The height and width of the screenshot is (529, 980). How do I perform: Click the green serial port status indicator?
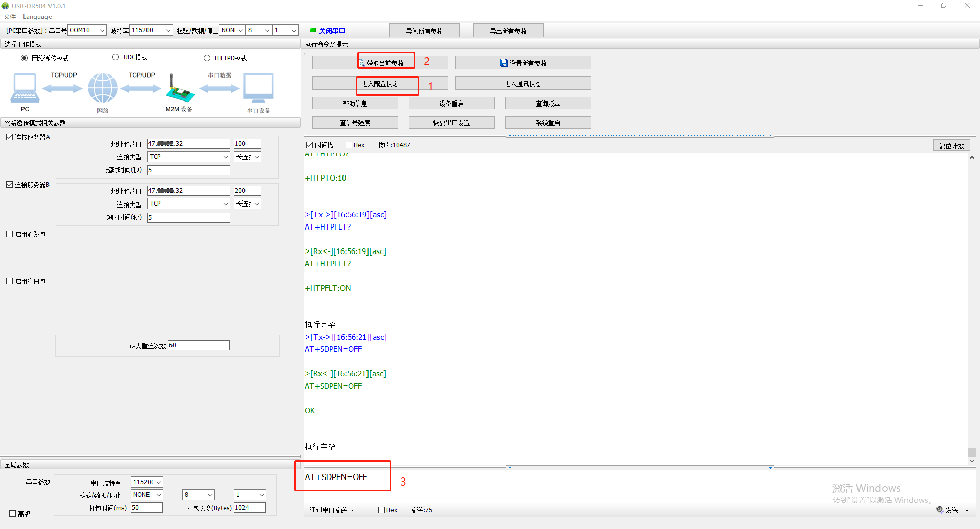[x=312, y=30]
